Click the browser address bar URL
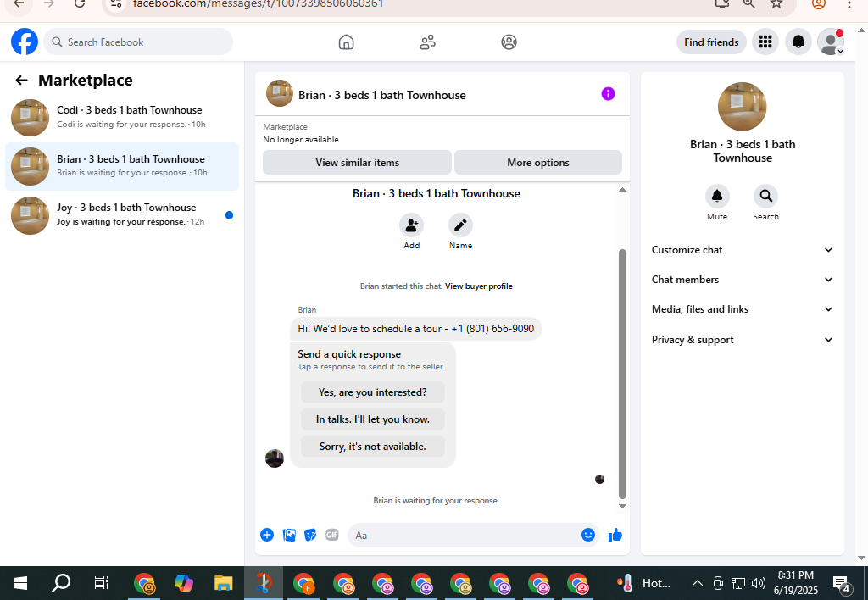 258,4
